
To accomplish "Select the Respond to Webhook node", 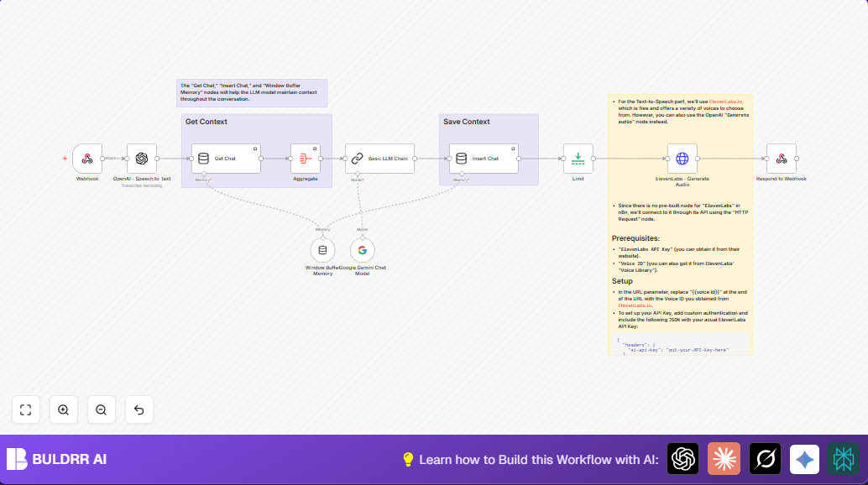I will point(781,159).
